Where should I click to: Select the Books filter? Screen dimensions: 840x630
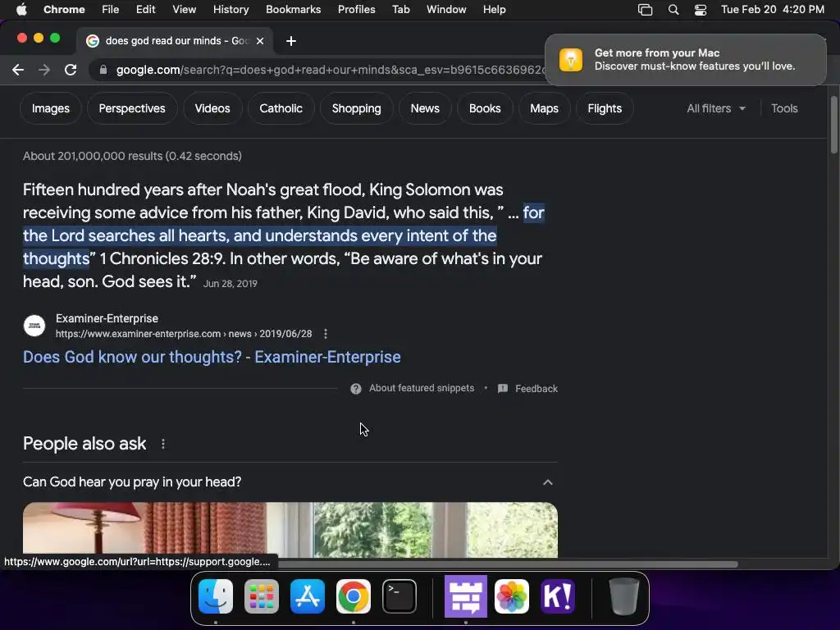click(x=485, y=108)
